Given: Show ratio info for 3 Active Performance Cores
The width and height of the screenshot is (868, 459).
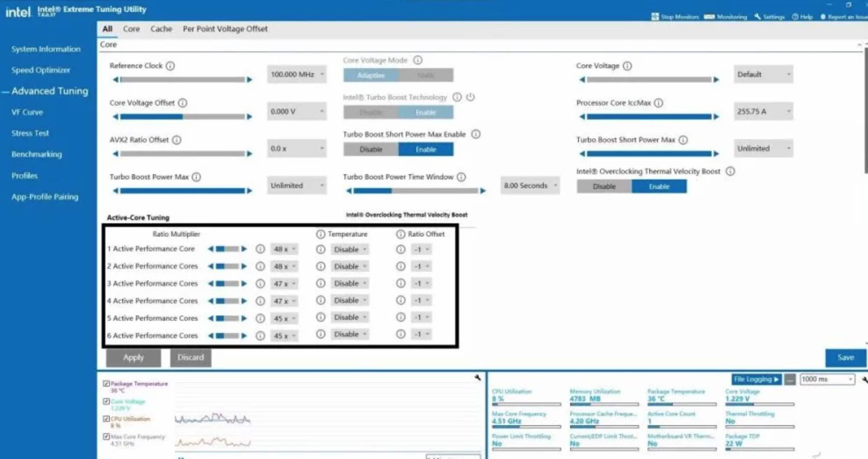Looking at the screenshot, I should pyautogui.click(x=260, y=284).
